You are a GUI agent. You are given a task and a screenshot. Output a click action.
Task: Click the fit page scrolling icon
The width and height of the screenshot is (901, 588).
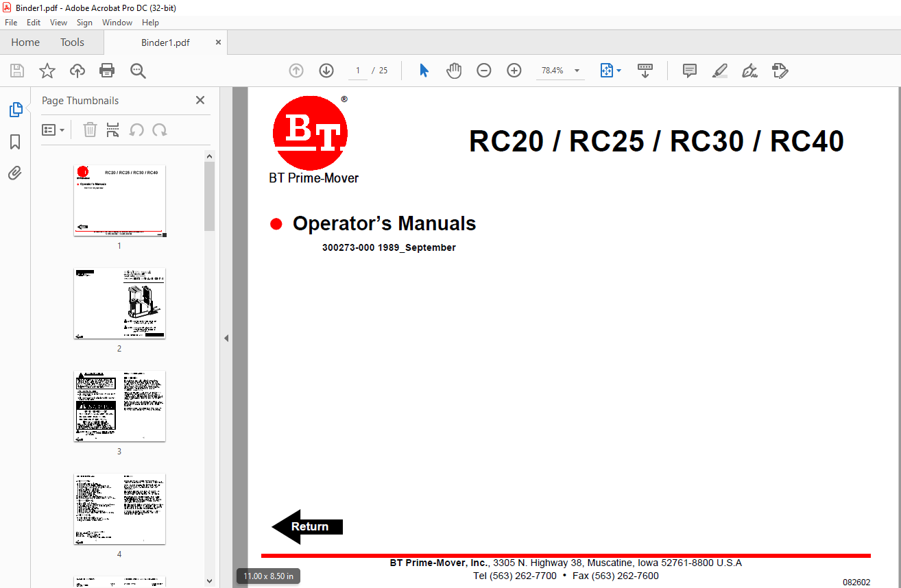pos(607,71)
